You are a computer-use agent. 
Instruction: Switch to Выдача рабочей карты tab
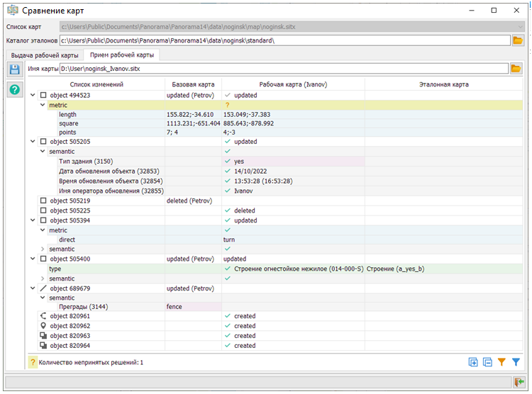point(45,55)
